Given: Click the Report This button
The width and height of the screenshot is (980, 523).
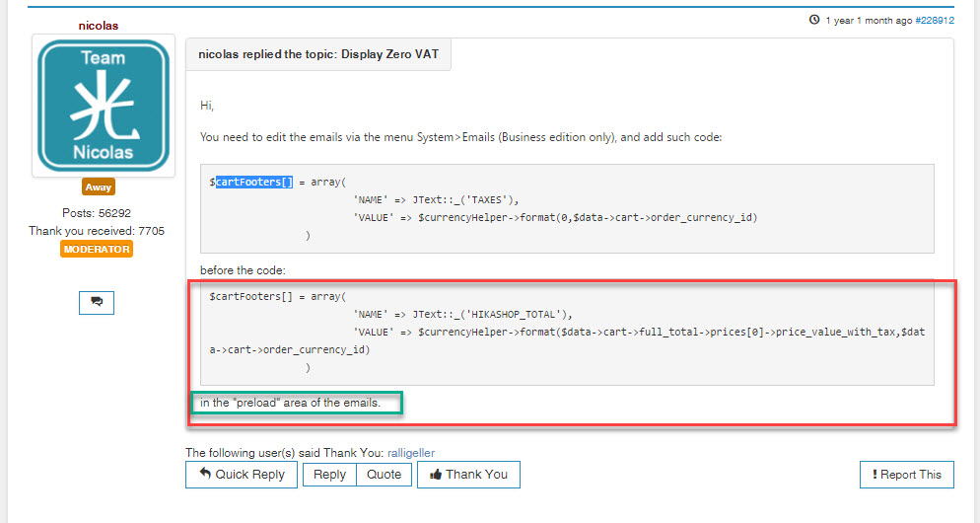Looking at the screenshot, I should tap(906, 475).
